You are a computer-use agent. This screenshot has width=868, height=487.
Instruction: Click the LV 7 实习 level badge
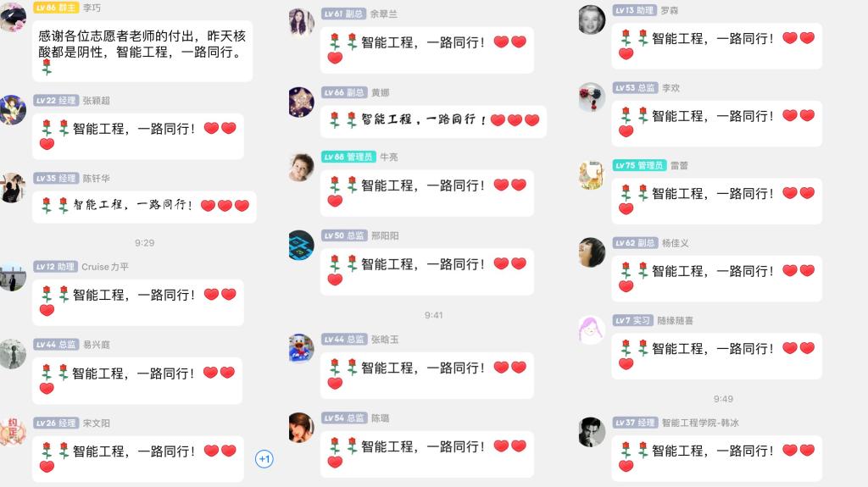pos(632,320)
